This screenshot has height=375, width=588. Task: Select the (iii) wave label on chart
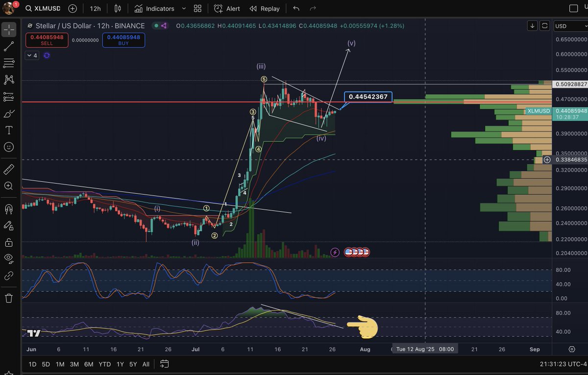[261, 66]
